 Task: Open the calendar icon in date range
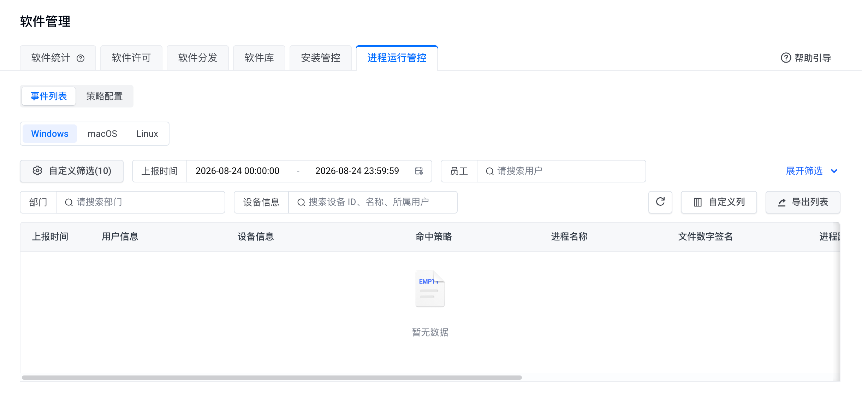pyautogui.click(x=419, y=171)
